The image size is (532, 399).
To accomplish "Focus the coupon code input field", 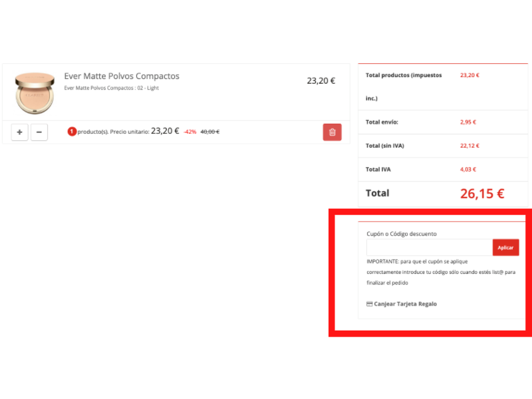I will [430, 247].
